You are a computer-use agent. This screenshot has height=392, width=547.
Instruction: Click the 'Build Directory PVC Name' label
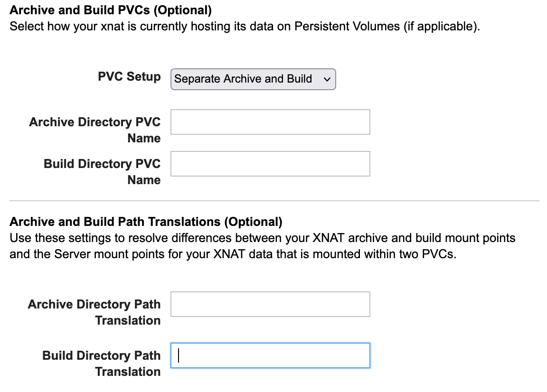pos(102,172)
